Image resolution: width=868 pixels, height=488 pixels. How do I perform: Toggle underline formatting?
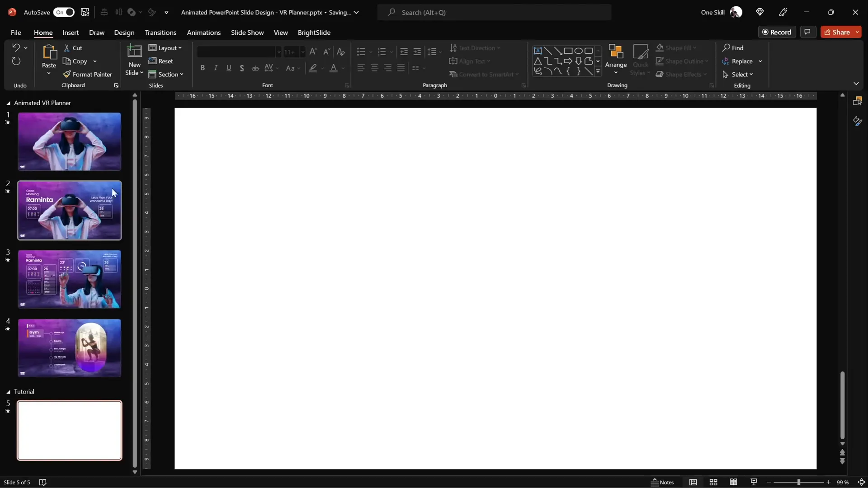229,68
